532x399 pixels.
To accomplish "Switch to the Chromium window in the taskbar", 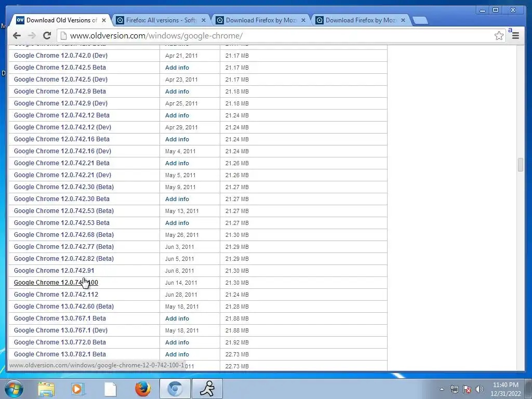I will pyautogui.click(x=175, y=389).
